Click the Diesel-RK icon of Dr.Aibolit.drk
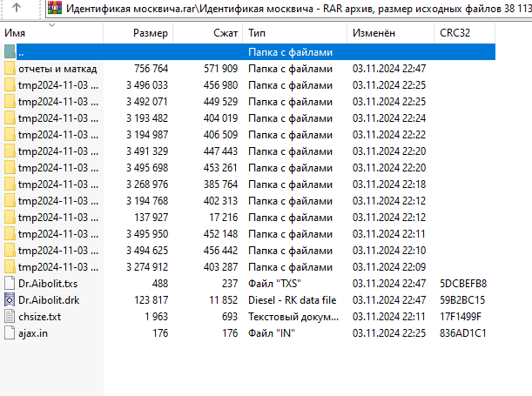 coord(10,300)
